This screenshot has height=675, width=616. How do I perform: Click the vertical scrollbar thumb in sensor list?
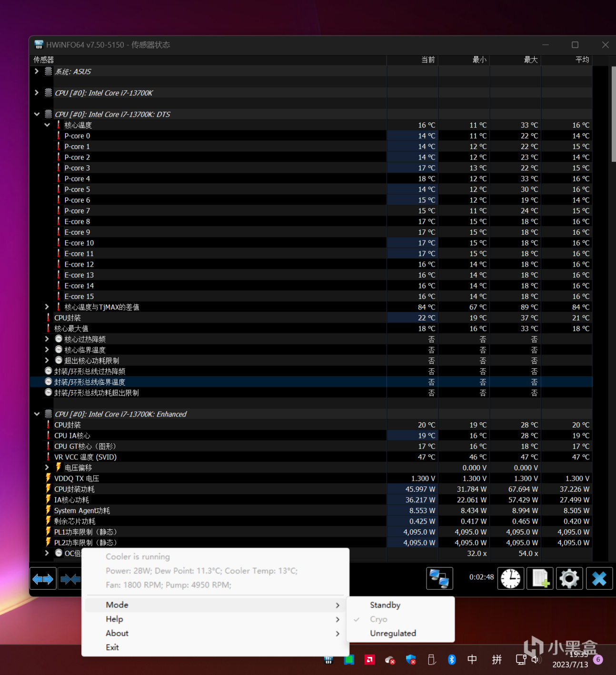tap(613, 114)
